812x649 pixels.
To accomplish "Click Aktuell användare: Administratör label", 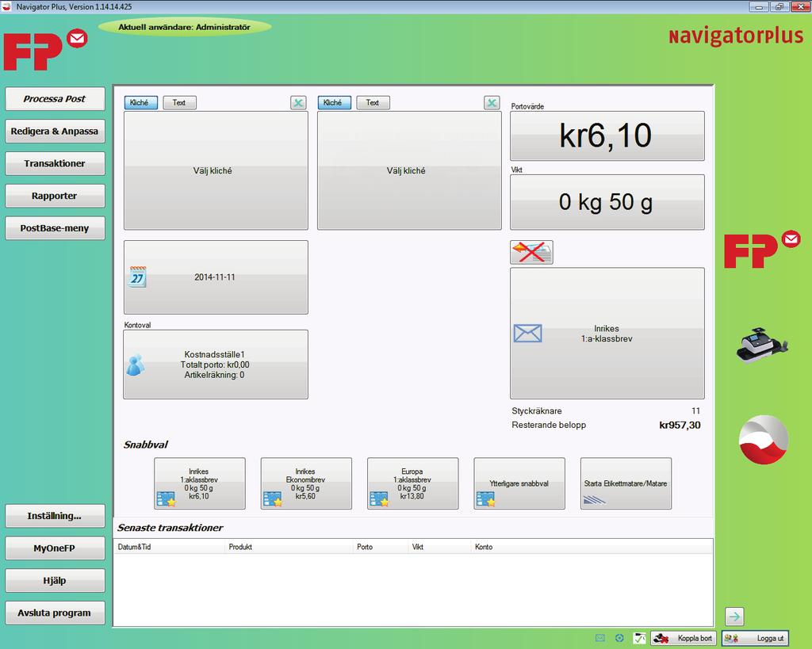I will click(x=184, y=27).
